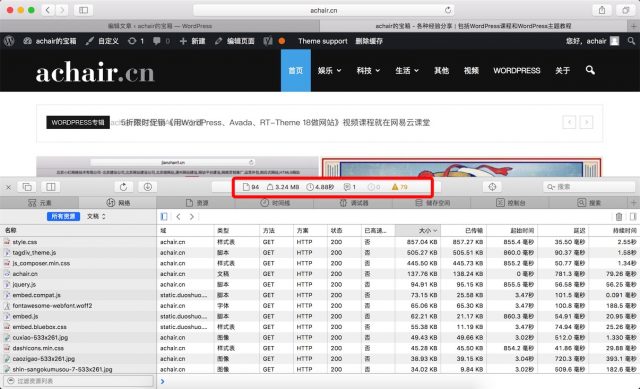Click next ticker arrow button
This screenshot has width=640, height=389.
click(x=586, y=122)
